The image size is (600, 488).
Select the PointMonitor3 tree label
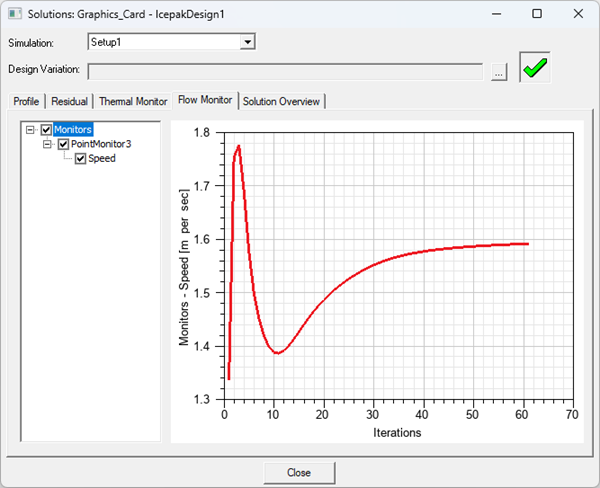coord(101,144)
